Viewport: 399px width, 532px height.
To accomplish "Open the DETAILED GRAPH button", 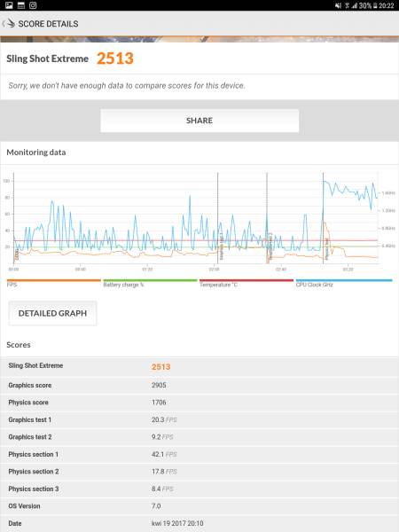I will coord(52,313).
